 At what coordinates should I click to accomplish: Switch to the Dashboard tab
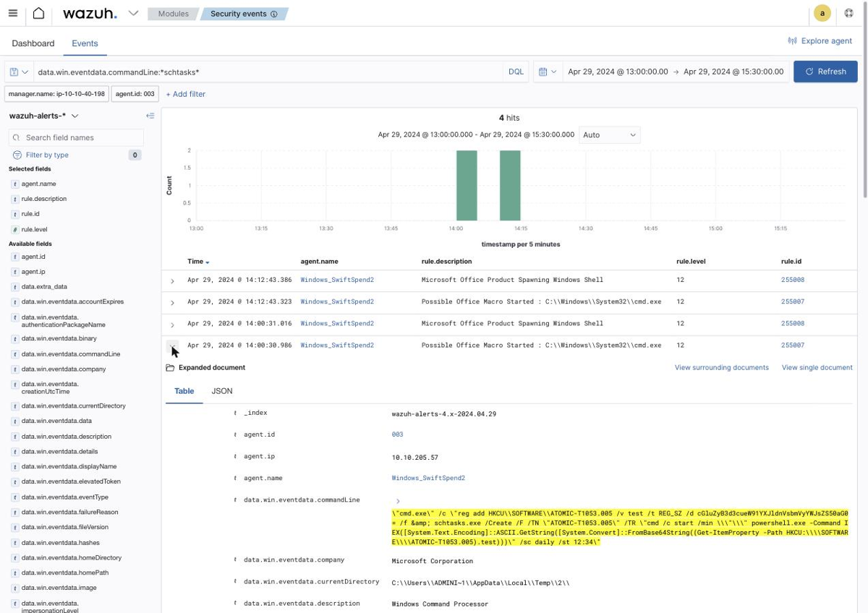pyautogui.click(x=33, y=43)
